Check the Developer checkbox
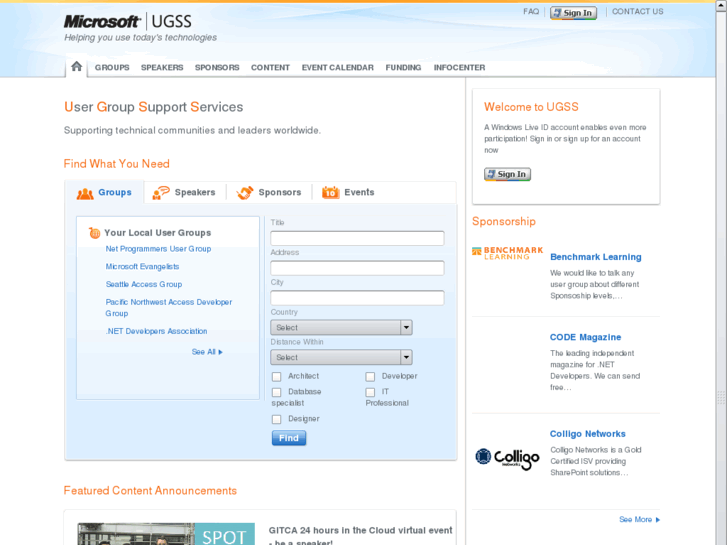Screen dimensions: 727x545 coord(370,377)
